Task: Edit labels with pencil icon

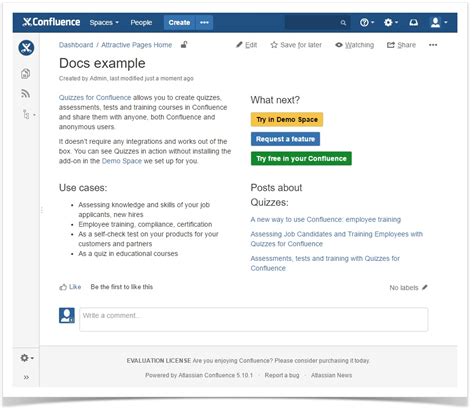Action: (x=425, y=287)
